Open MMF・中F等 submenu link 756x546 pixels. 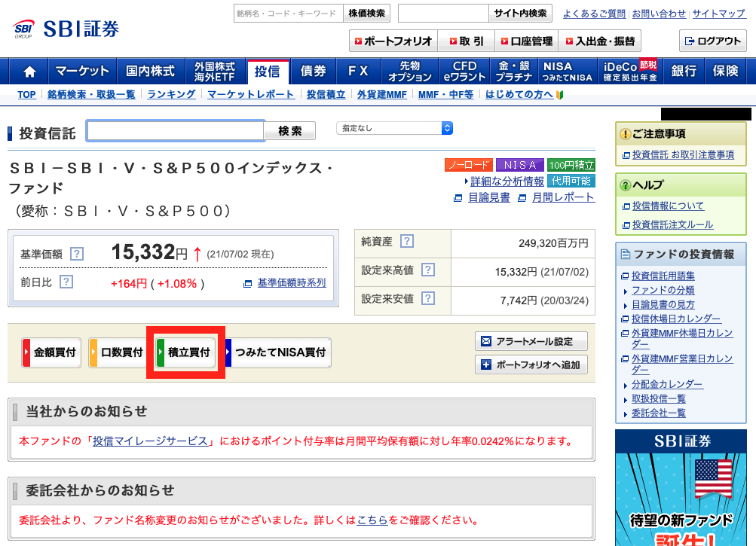pyautogui.click(x=446, y=94)
